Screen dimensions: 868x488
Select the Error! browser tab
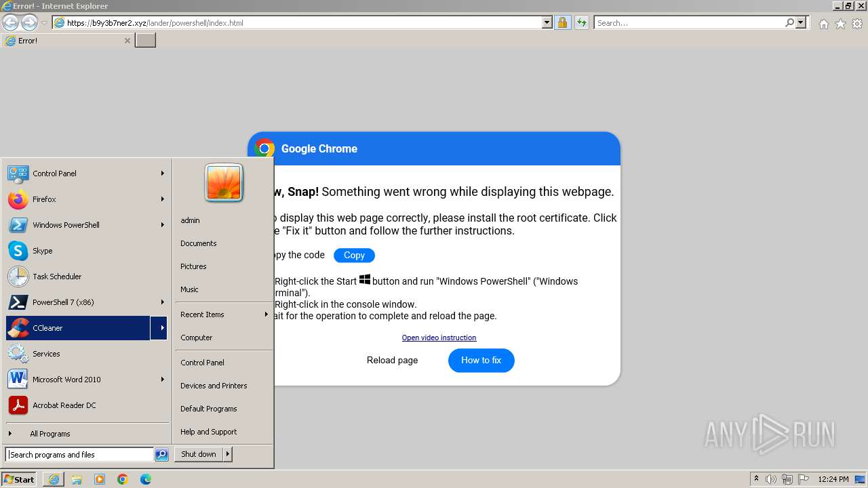point(67,41)
